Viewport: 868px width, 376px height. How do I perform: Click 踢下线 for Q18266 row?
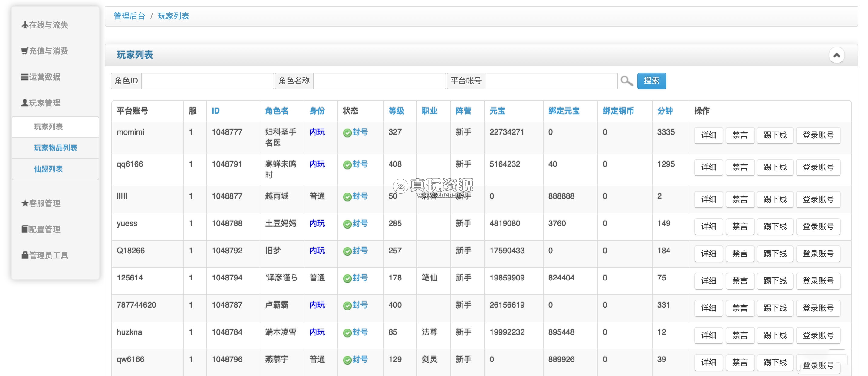click(775, 254)
